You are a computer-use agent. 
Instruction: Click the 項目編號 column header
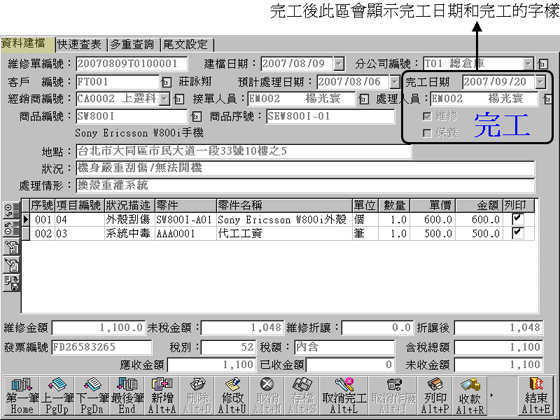point(79,205)
